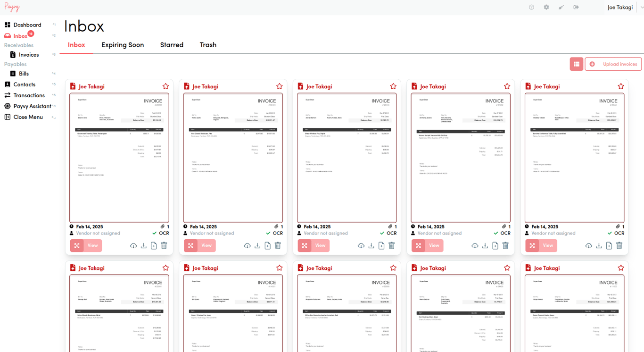
Task: Open Transactions in the sidebar
Action: coord(29,95)
